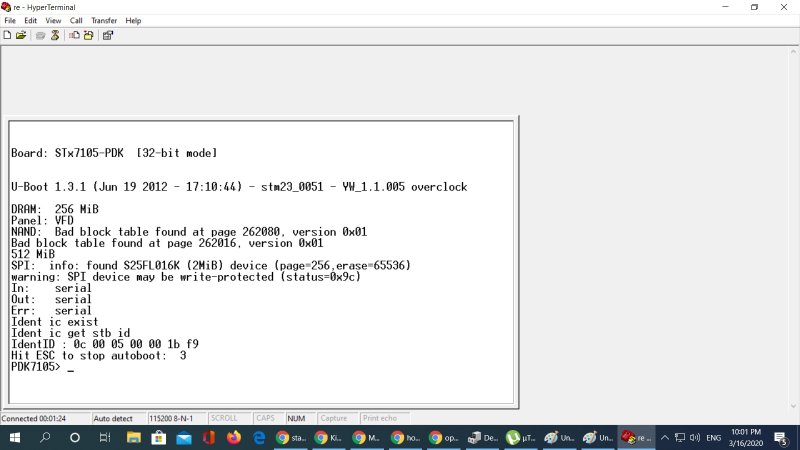
Task: Click the NUM indicator in status bar
Action: (299, 418)
